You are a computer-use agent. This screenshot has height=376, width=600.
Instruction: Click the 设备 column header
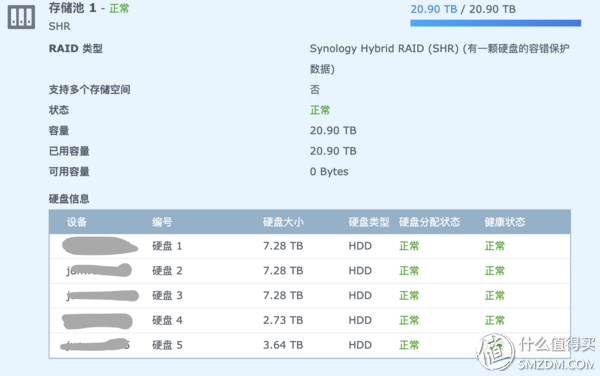77,222
